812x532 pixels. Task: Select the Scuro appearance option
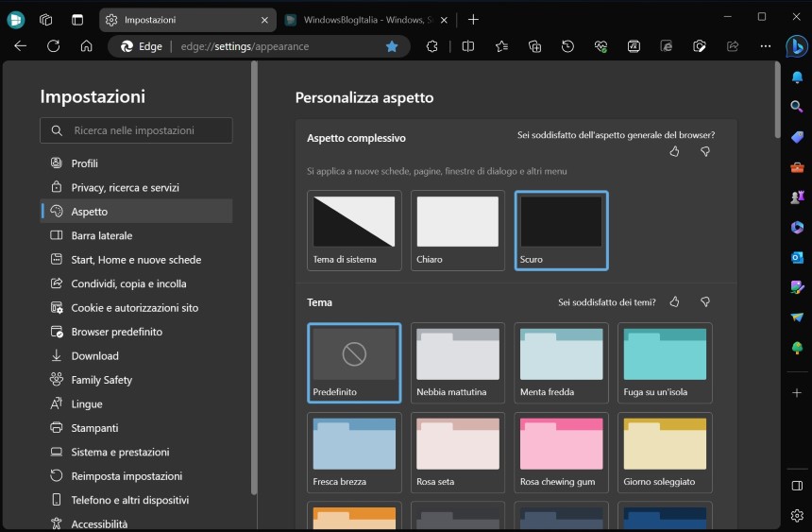click(562, 231)
